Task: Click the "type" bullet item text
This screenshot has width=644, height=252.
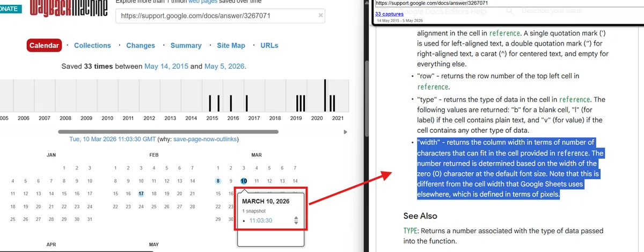Action: [511, 115]
